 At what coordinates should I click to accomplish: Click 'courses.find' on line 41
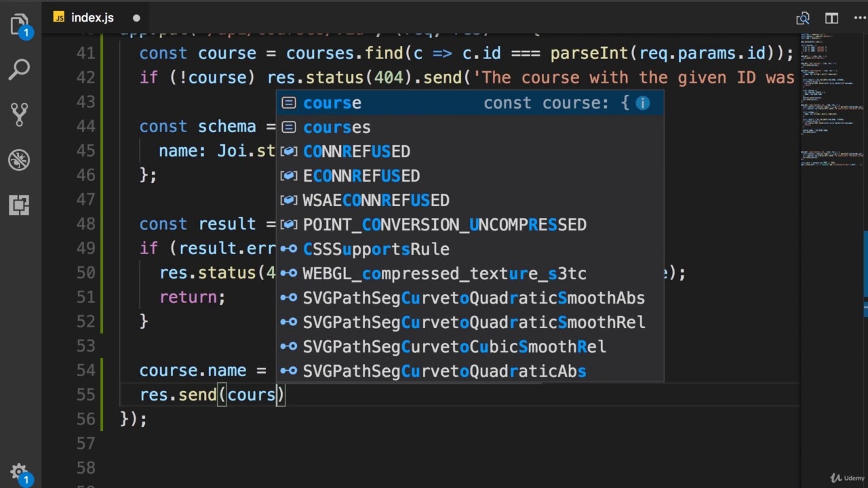344,54
